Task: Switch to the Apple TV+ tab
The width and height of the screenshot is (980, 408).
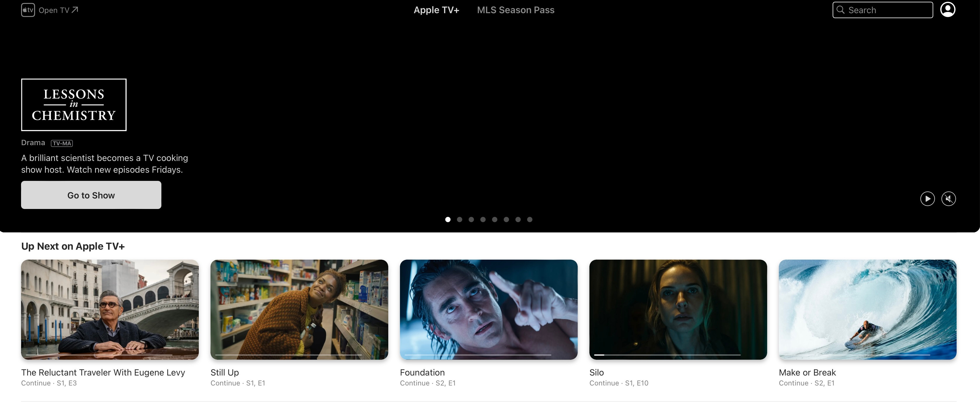Action: coord(436,10)
